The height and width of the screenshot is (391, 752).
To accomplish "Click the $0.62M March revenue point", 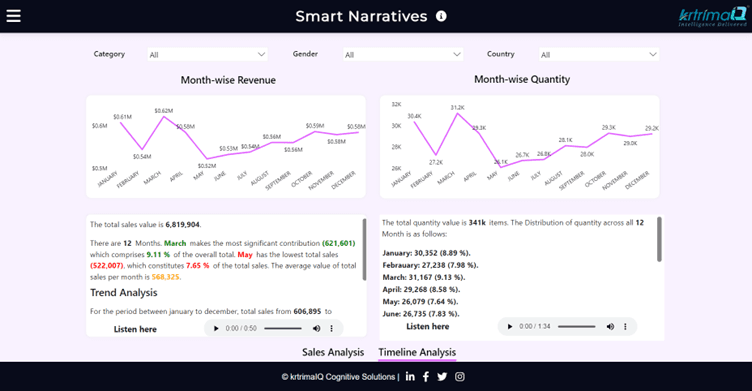I will click(x=164, y=116).
